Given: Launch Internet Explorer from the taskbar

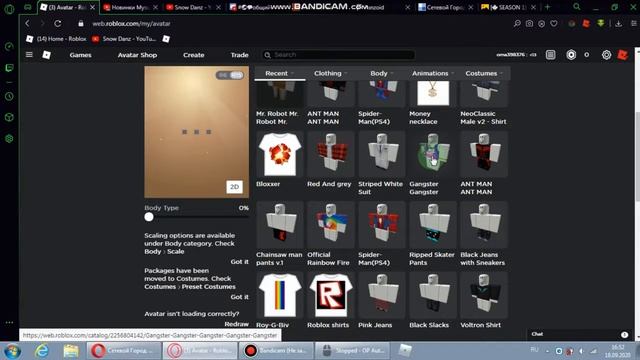Looking at the screenshot, I should (x=42, y=351).
